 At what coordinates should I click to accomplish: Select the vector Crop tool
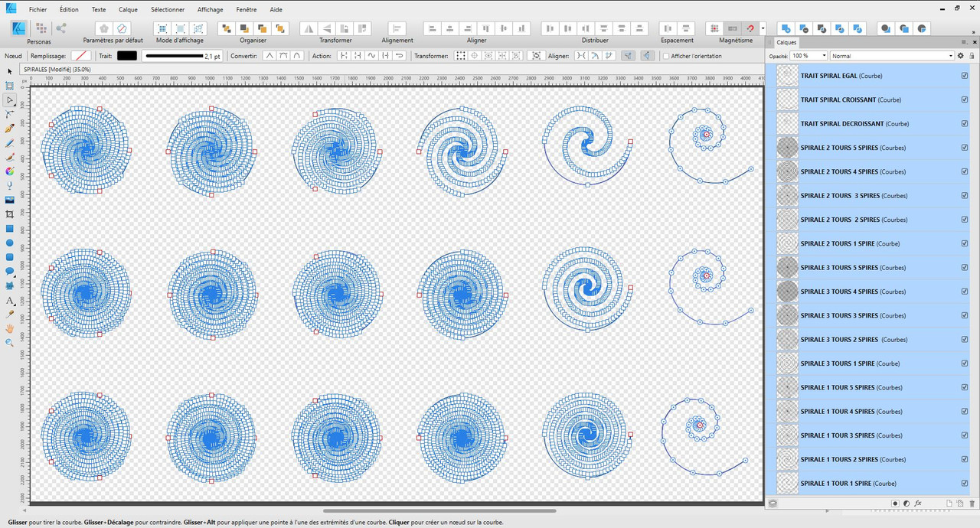pyautogui.click(x=10, y=213)
